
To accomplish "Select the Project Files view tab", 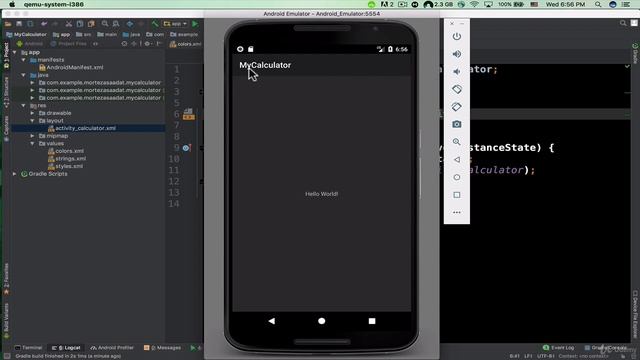I will click(68, 44).
